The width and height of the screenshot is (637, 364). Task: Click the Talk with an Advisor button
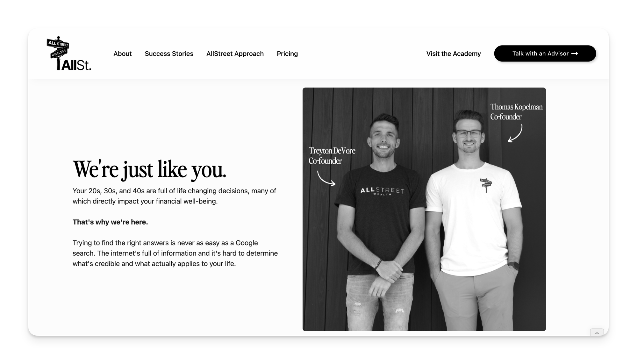(x=545, y=54)
